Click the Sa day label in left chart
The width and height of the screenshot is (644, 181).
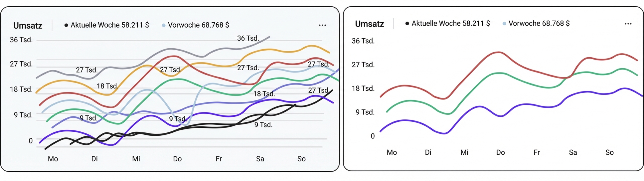coord(260,159)
